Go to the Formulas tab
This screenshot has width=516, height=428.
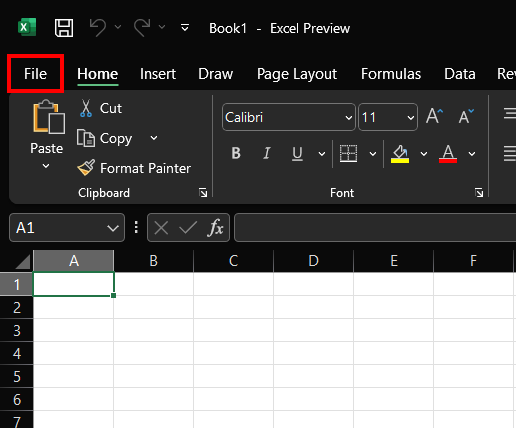click(x=391, y=74)
